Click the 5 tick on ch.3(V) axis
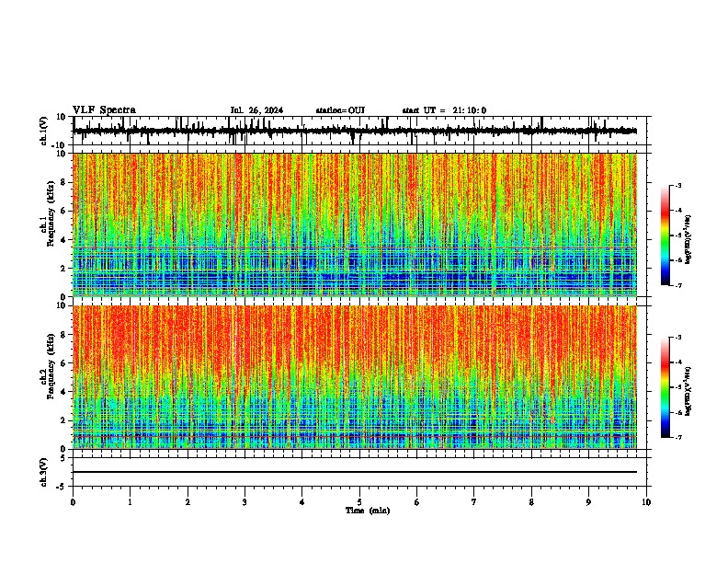This screenshot has width=728, height=563. click(x=64, y=458)
